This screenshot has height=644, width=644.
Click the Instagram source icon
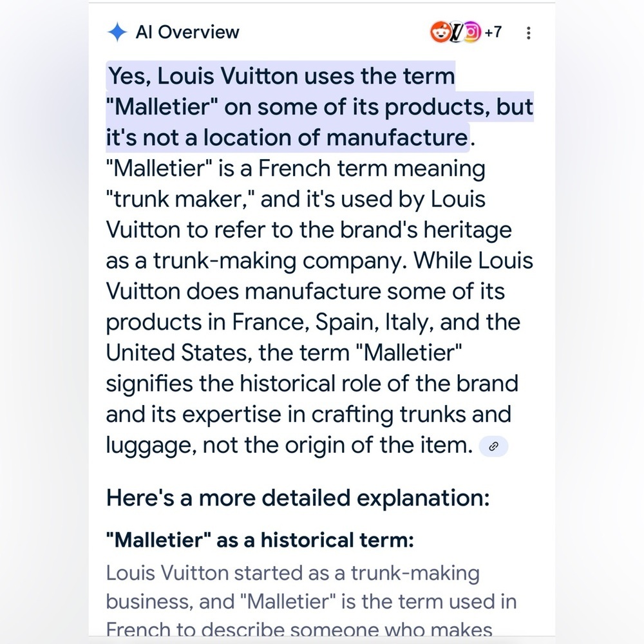[472, 32]
